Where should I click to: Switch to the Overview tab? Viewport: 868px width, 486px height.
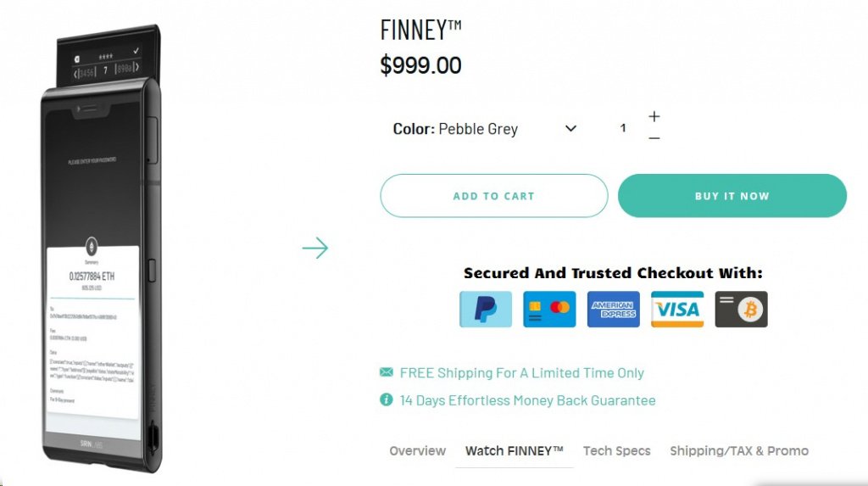417,450
